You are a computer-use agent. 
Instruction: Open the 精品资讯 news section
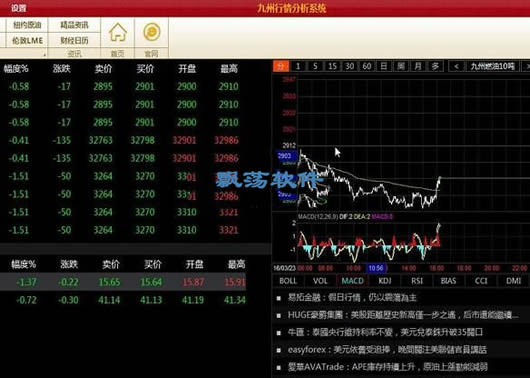[x=74, y=25]
